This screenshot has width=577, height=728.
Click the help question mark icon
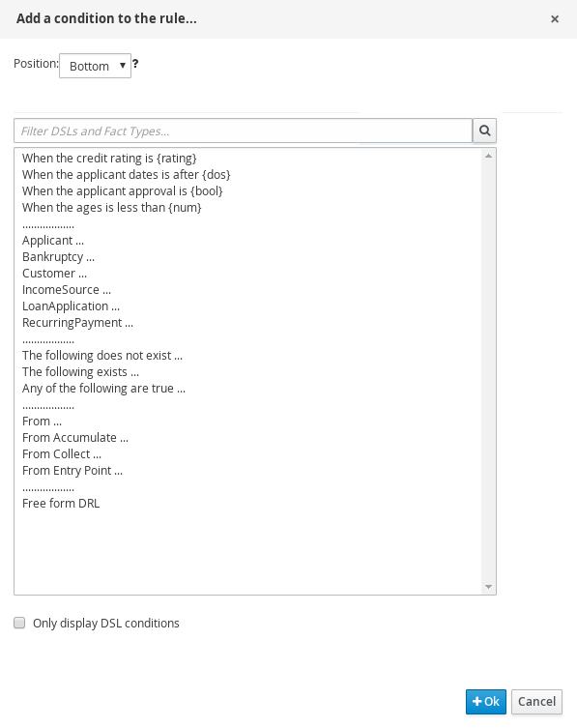(x=135, y=63)
